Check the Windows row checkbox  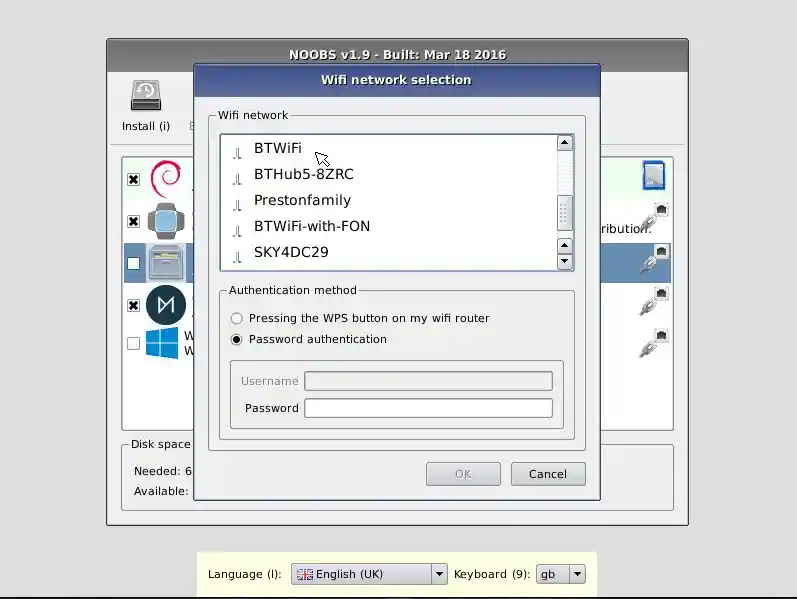[x=133, y=343]
